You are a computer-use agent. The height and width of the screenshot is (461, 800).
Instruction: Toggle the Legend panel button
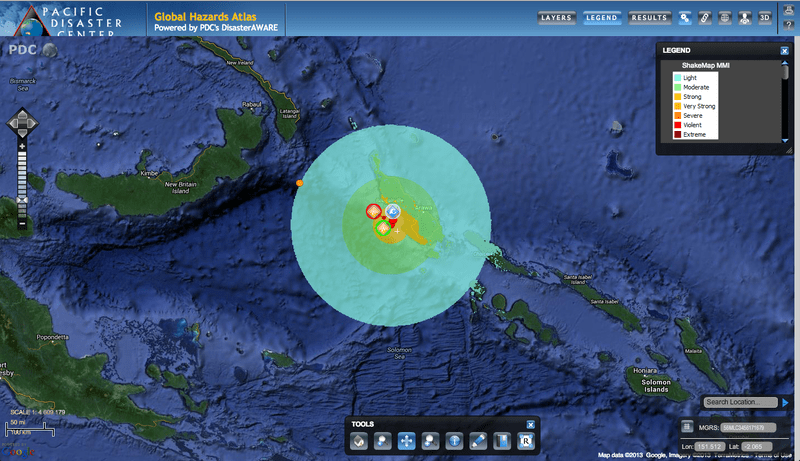[x=601, y=18]
